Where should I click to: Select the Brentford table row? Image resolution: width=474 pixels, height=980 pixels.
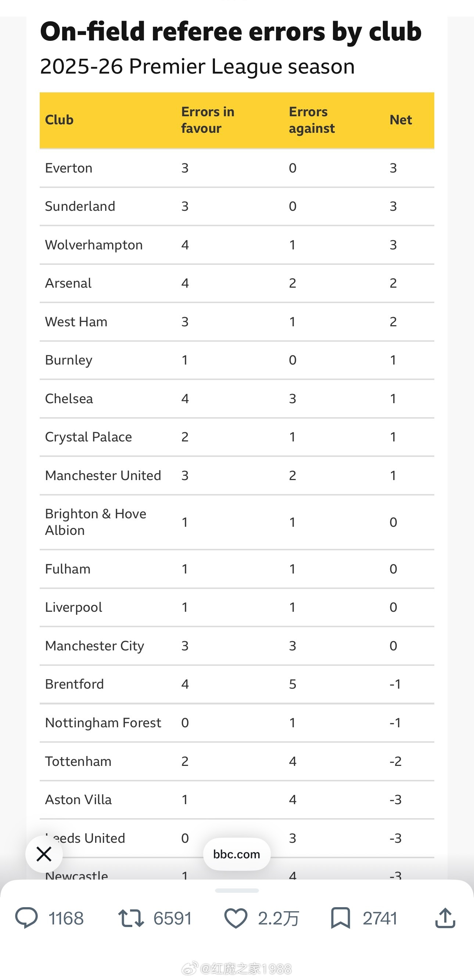237,684
